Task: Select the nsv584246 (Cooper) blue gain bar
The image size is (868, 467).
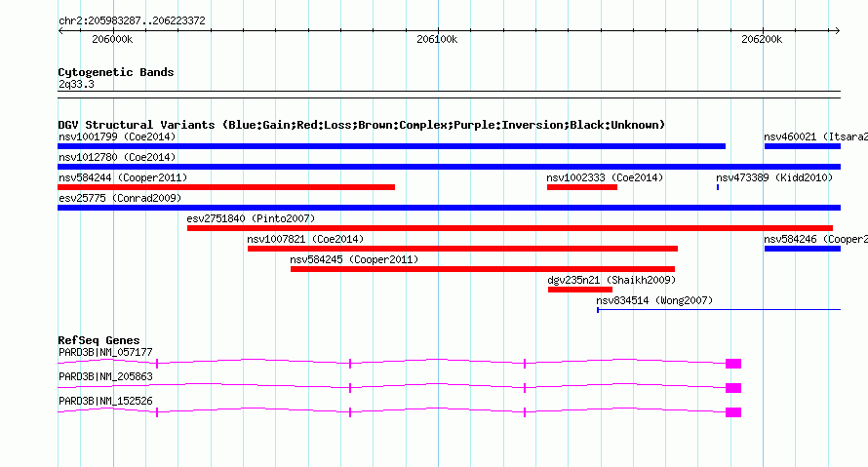Action: click(x=803, y=249)
